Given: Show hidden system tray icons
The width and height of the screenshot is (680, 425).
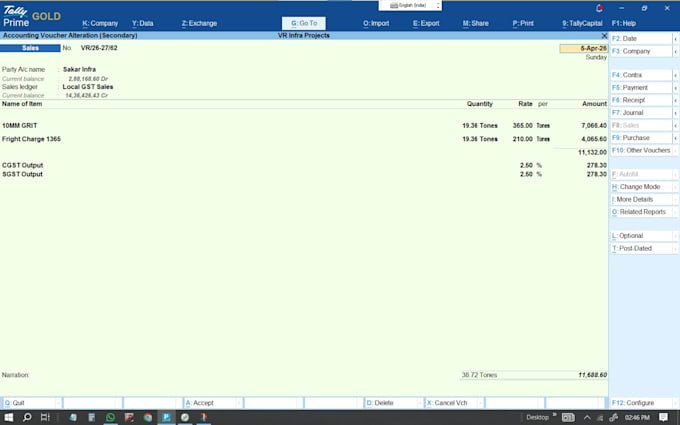Looking at the screenshot, I should pos(587,417).
